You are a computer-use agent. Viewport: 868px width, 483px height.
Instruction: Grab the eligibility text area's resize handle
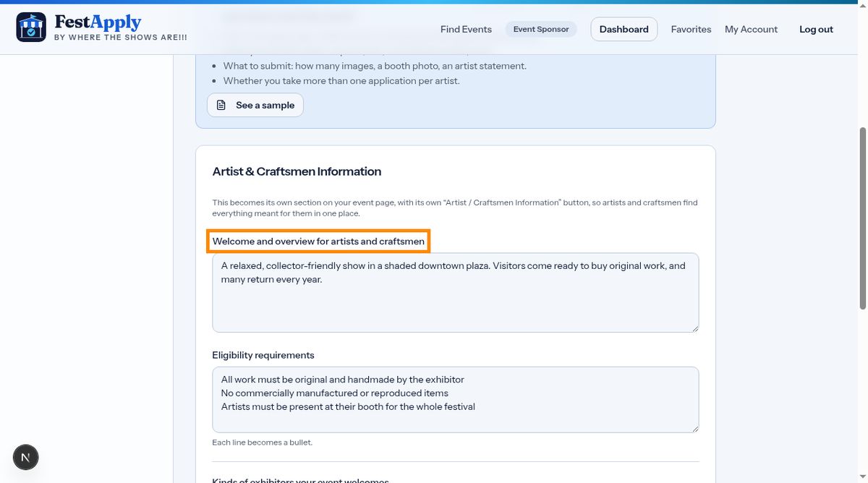pyautogui.click(x=695, y=429)
